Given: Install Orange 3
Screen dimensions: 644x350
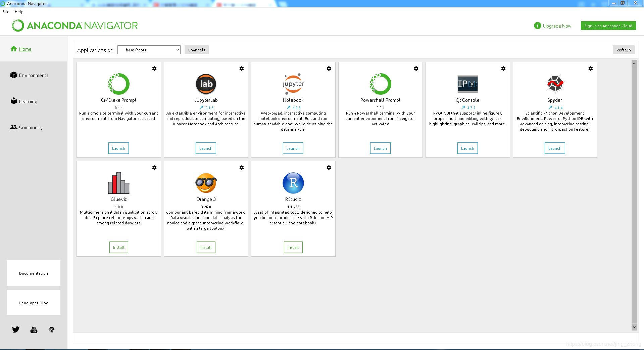Looking at the screenshot, I should pyautogui.click(x=206, y=247).
